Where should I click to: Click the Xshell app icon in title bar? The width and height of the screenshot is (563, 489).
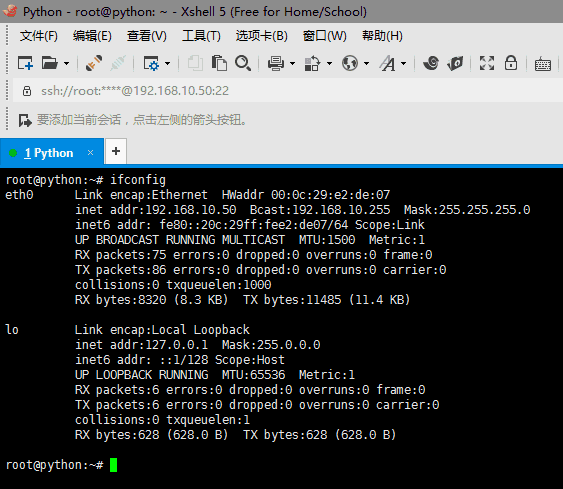[10, 11]
